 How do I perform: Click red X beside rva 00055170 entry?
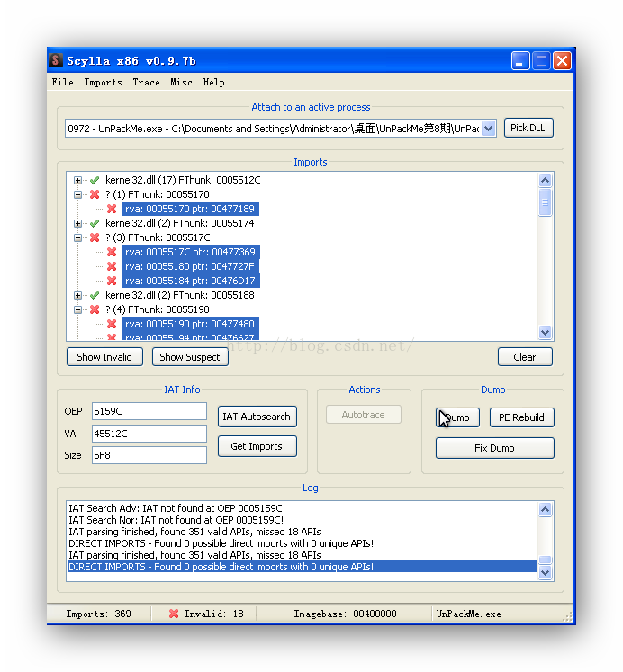pyautogui.click(x=112, y=209)
